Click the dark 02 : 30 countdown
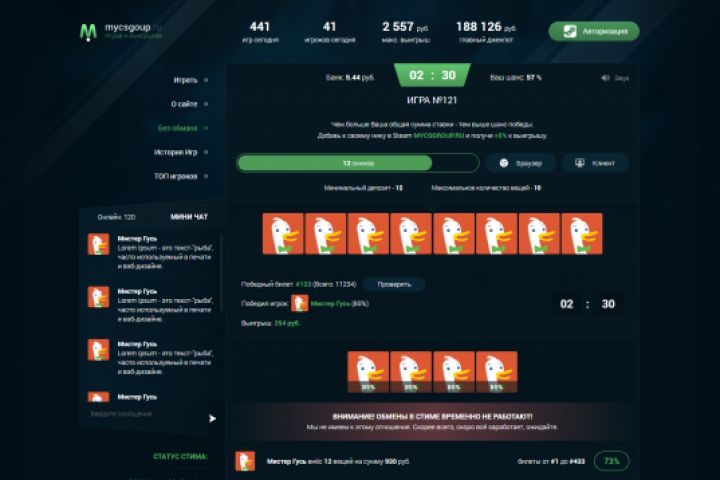 [587, 304]
